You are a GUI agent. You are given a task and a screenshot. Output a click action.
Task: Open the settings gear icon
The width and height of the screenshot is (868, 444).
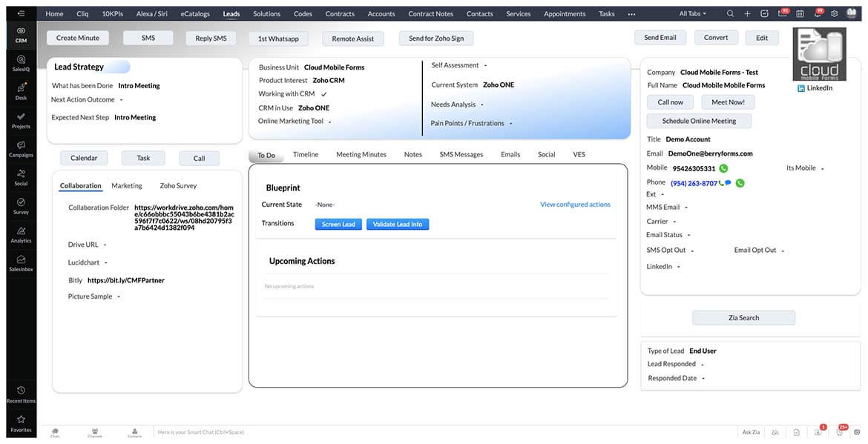835,13
